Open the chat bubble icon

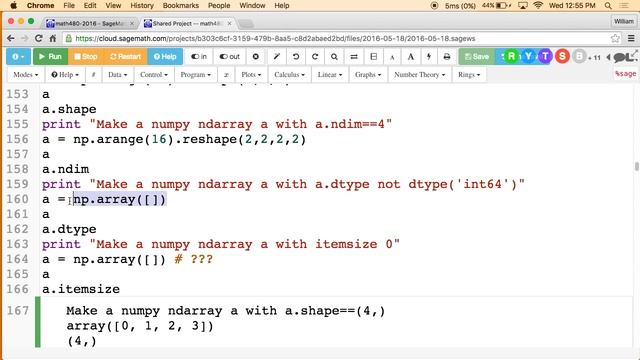[621, 57]
